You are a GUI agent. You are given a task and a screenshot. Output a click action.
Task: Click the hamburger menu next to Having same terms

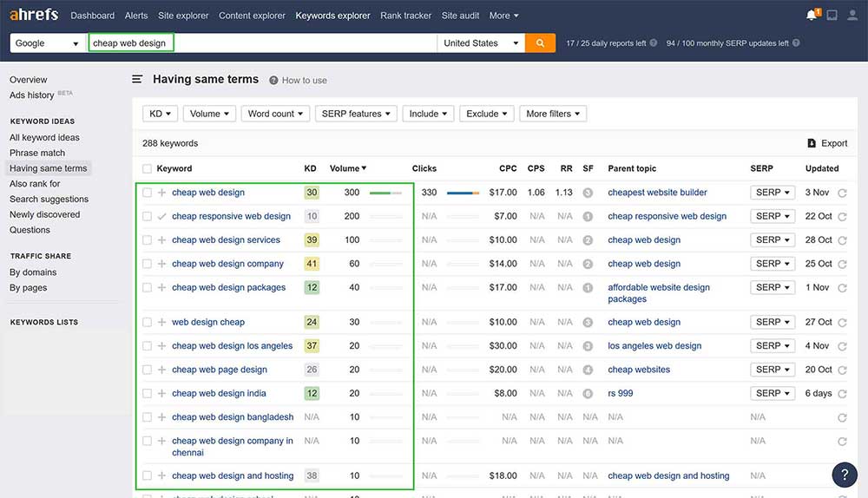(137, 79)
